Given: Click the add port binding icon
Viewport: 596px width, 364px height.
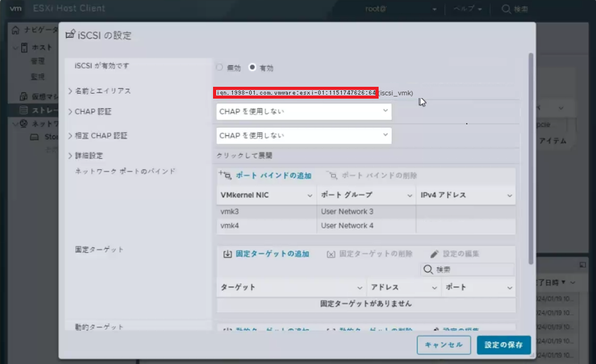Looking at the screenshot, I should pyautogui.click(x=225, y=176).
